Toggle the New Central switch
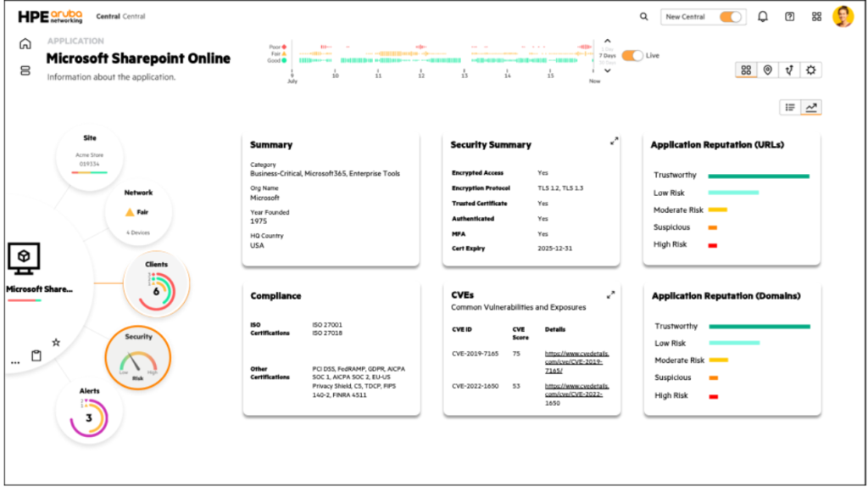Viewport: 868px width, 487px height. 730,16
